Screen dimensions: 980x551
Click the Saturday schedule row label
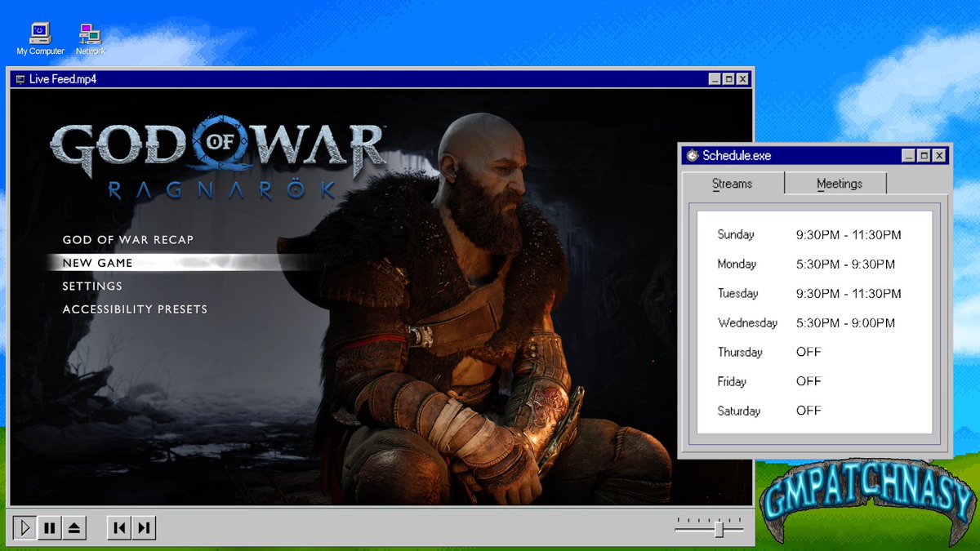[x=739, y=411]
